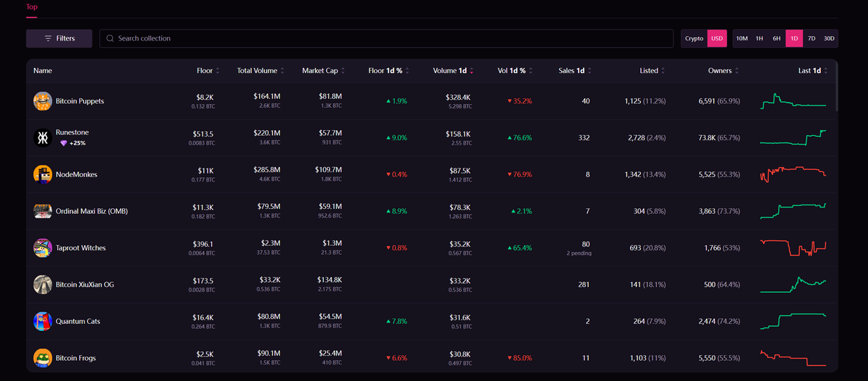Click Bitcoin Puppets volume $328.4K
This screenshot has height=381, width=868.
coord(457,97)
